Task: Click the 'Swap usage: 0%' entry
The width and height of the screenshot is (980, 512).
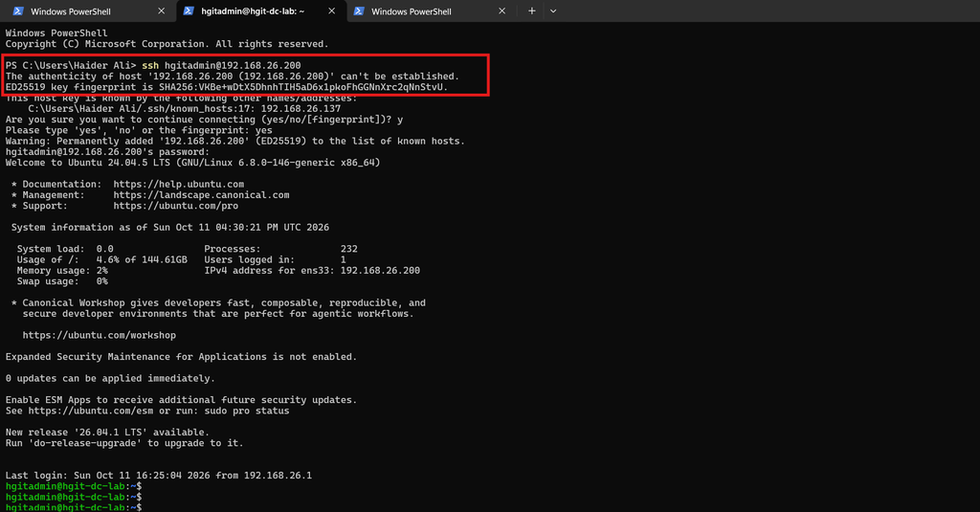Action: coord(62,281)
